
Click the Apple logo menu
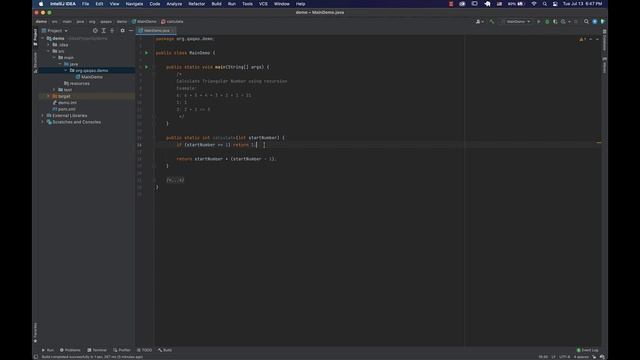[x=41, y=4]
